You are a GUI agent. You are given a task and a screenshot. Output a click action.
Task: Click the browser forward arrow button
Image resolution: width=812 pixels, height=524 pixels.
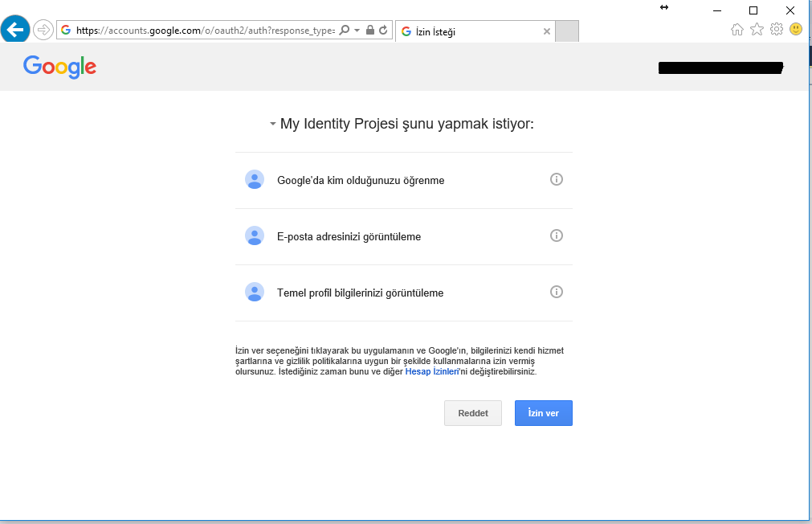click(43, 31)
